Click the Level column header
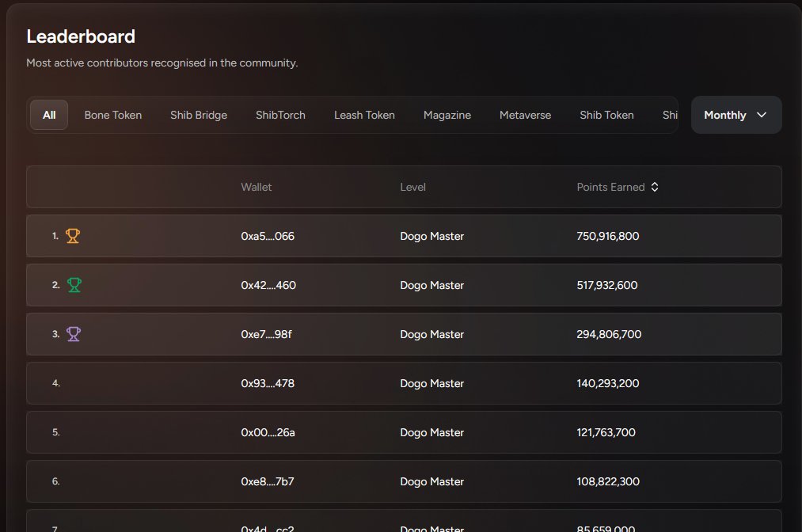The width and height of the screenshot is (802, 532). click(412, 187)
